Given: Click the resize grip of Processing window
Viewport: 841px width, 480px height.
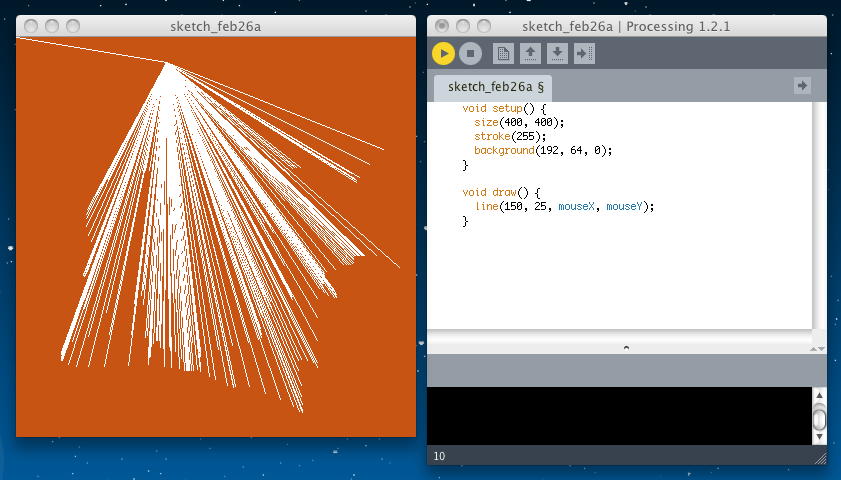Looking at the screenshot, I should click(x=821, y=457).
